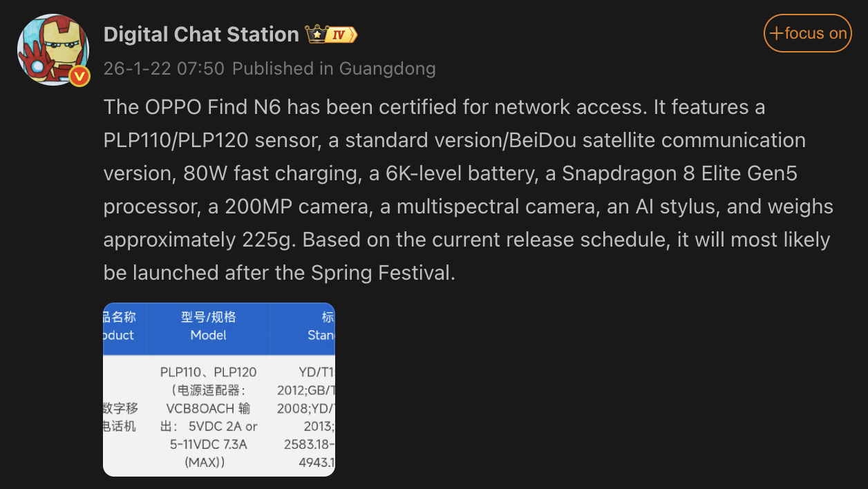Image resolution: width=868 pixels, height=489 pixels.
Task: Click the Snapdragon 8 Elite Gen5 text
Action: point(679,173)
